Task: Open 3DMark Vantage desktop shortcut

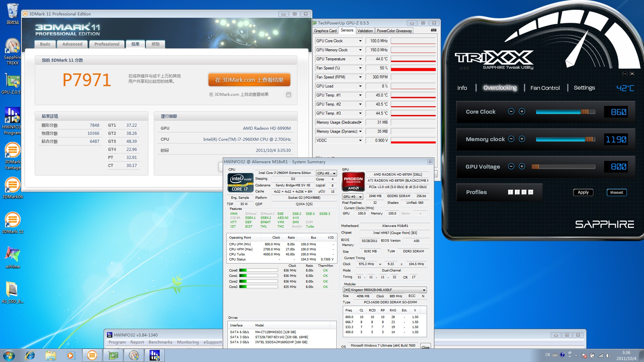Action: [12, 156]
